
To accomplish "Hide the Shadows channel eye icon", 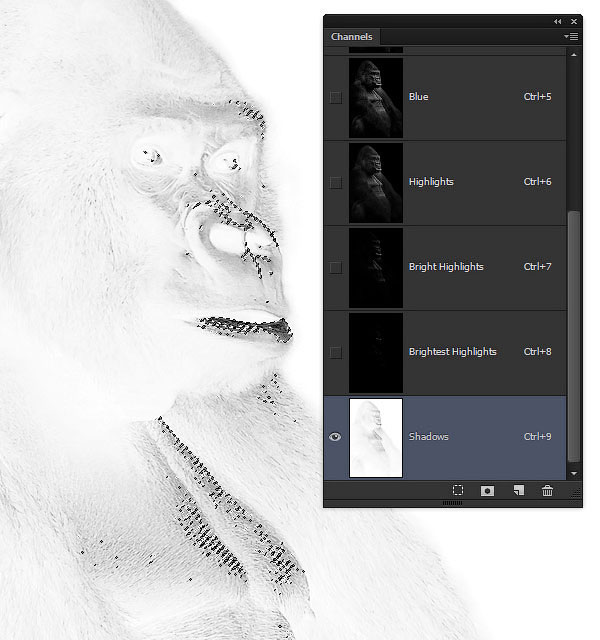I will coord(335,437).
